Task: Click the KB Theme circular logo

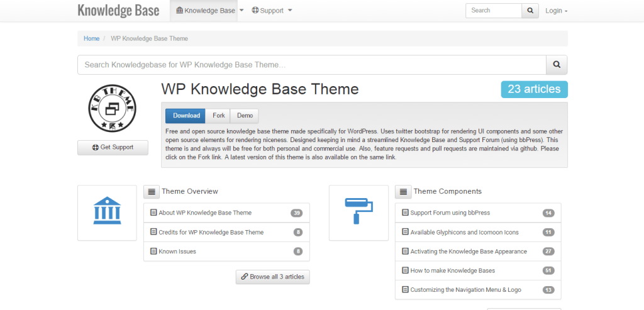Action: pos(113,108)
